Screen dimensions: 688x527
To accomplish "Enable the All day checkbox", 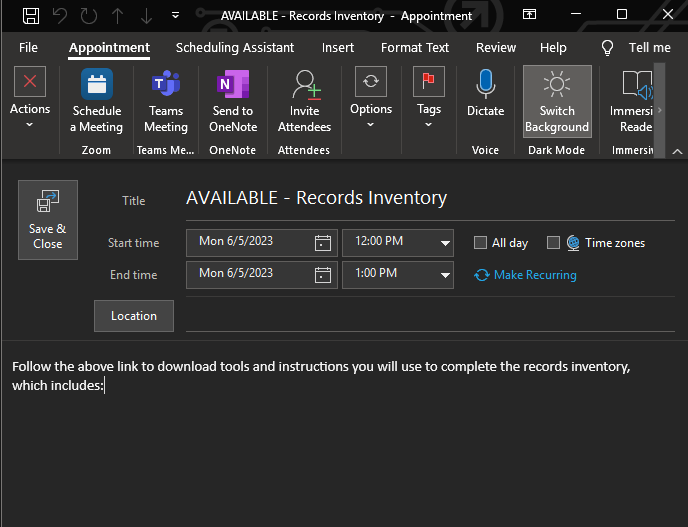I will point(481,243).
